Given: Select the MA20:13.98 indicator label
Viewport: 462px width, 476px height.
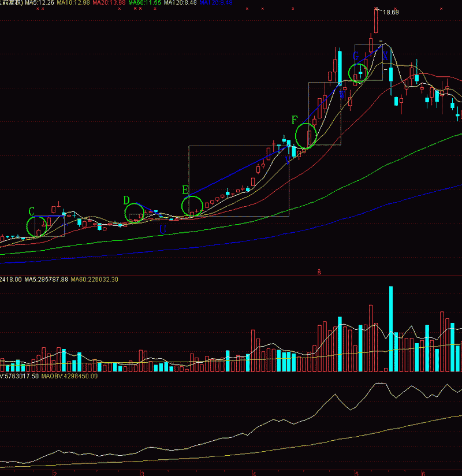Looking at the screenshot, I should tap(109, 3).
